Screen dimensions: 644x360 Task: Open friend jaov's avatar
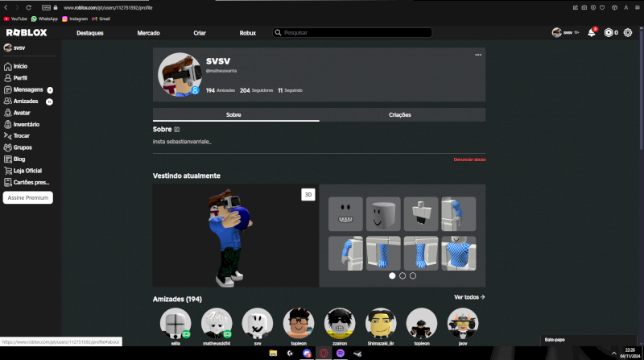click(463, 324)
